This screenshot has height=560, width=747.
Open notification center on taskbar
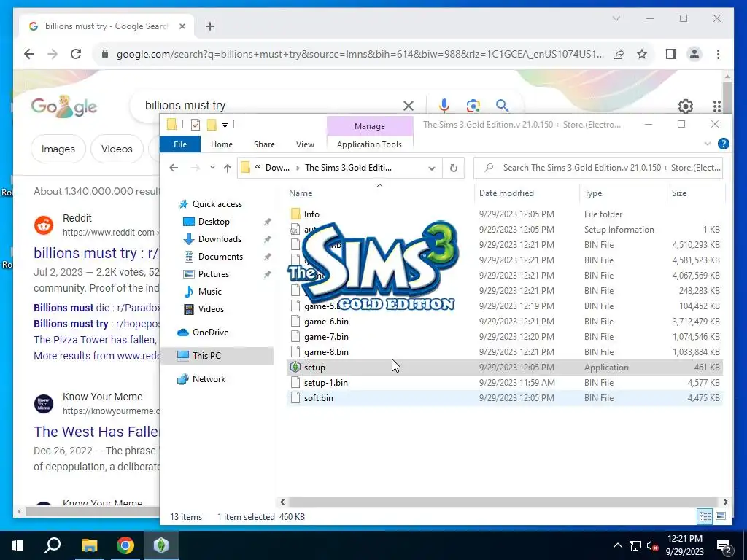[724, 545]
